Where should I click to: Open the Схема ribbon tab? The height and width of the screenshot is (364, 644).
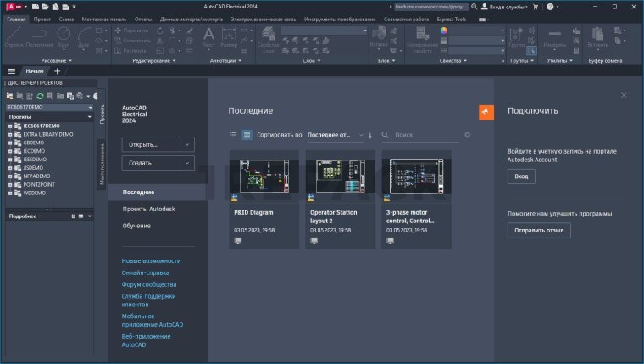pyautogui.click(x=65, y=18)
